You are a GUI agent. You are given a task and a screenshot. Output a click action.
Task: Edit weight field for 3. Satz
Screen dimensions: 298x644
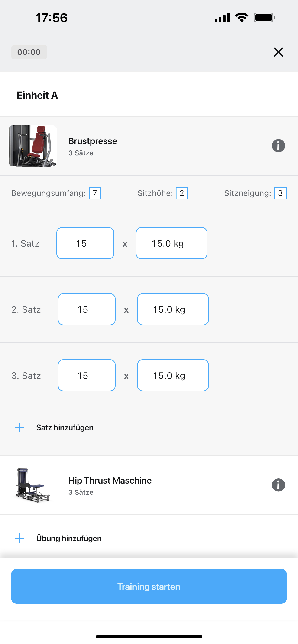(x=173, y=375)
